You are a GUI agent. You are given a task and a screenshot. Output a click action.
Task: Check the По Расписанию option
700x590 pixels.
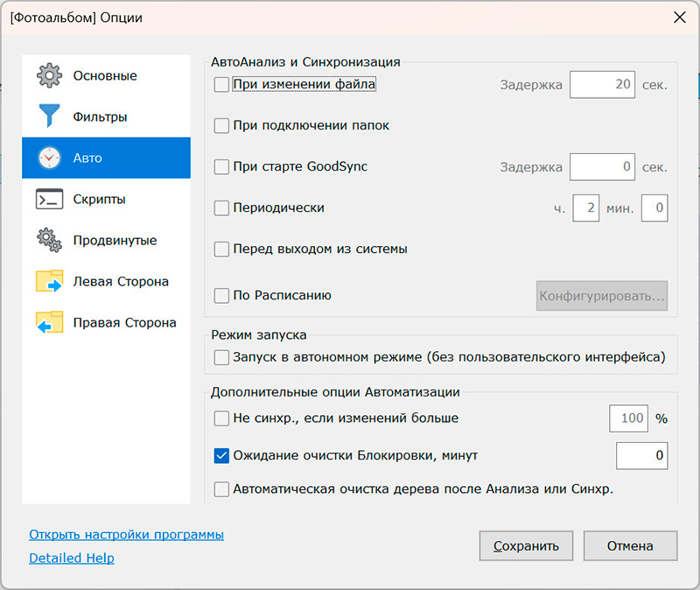[x=221, y=296]
